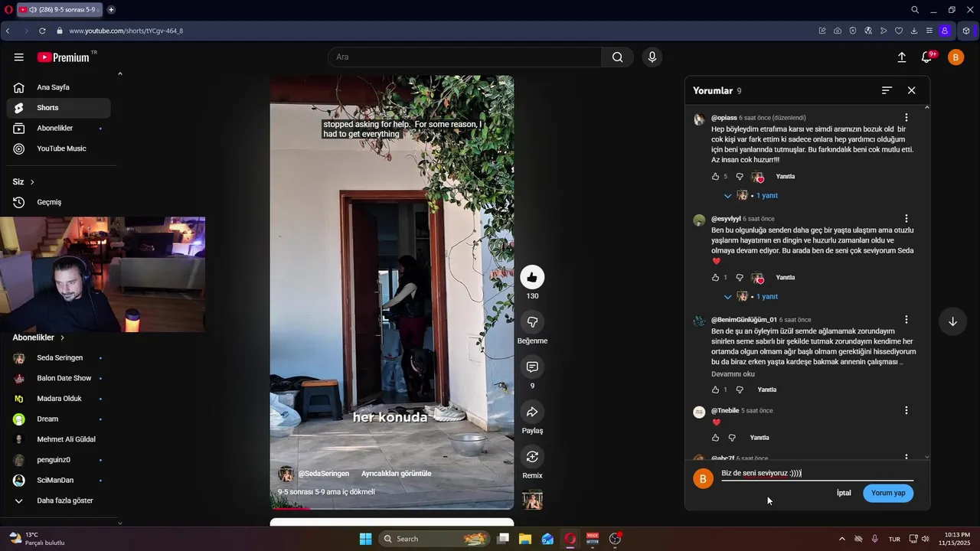This screenshot has height=551, width=980.
Task: Open the upload/create icon
Action: pos(902,57)
